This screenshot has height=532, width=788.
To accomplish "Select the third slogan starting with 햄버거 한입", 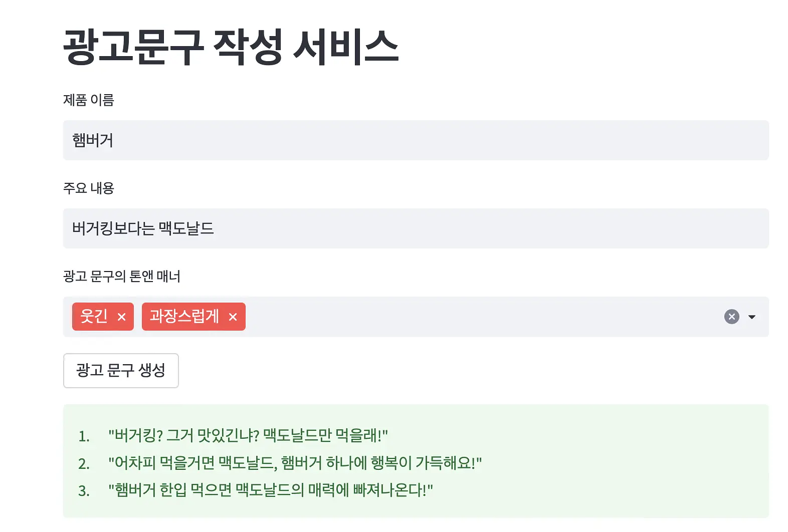I will point(271,490).
